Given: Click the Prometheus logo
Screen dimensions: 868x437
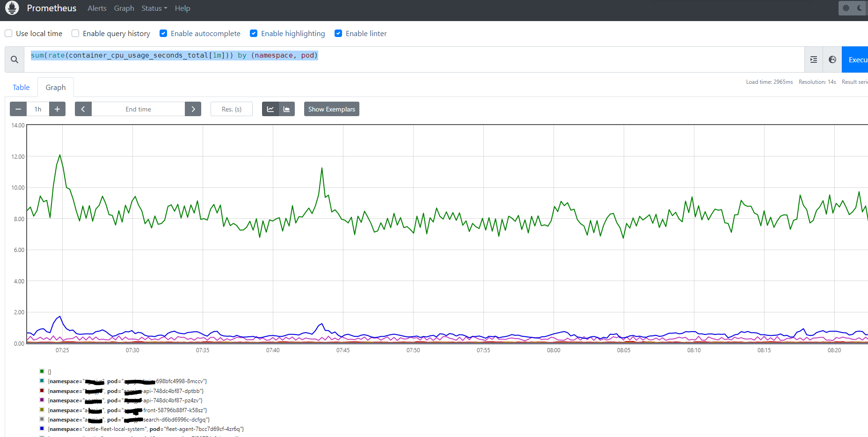Looking at the screenshot, I should point(12,8).
